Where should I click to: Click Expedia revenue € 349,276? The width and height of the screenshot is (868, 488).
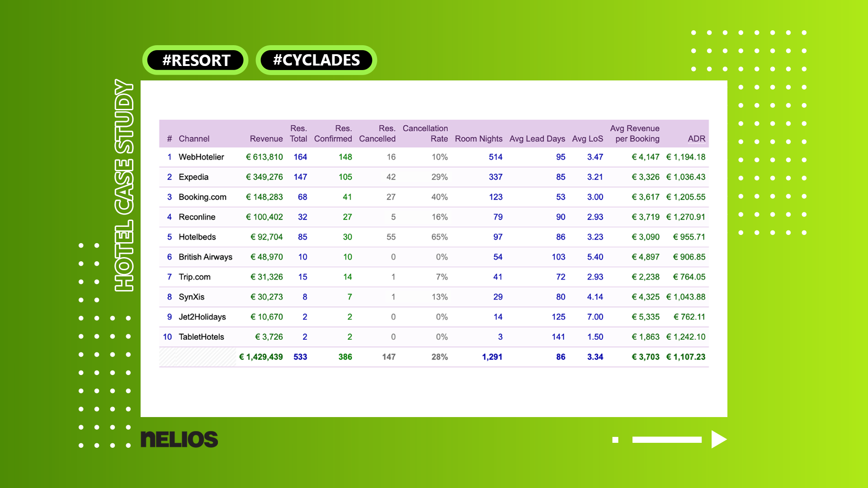[x=264, y=177]
